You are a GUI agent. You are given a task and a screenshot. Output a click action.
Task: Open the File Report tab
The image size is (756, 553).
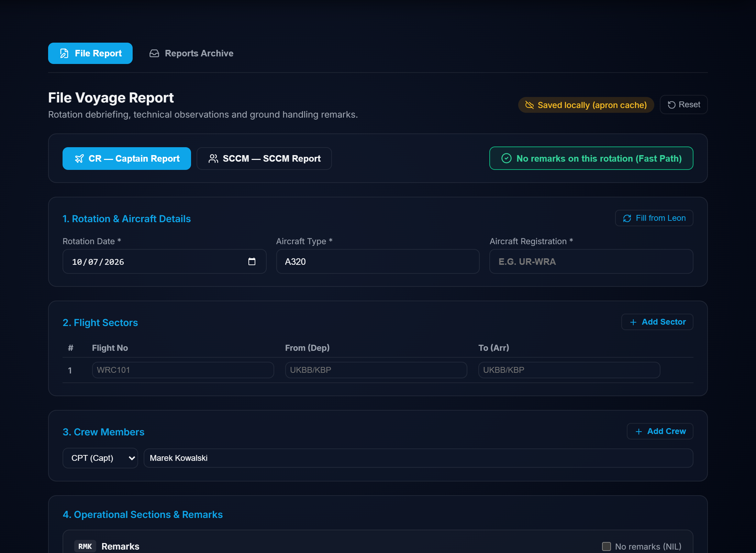click(90, 53)
